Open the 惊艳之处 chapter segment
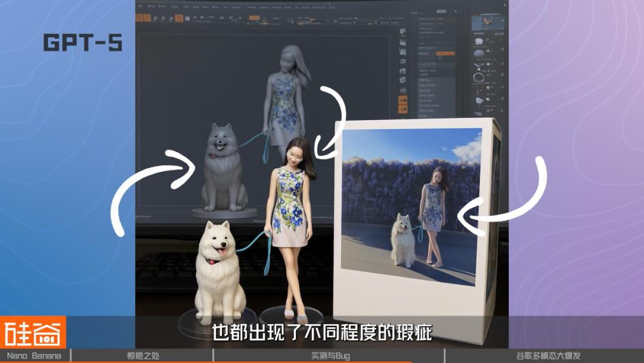The image size is (644, 363). click(143, 356)
